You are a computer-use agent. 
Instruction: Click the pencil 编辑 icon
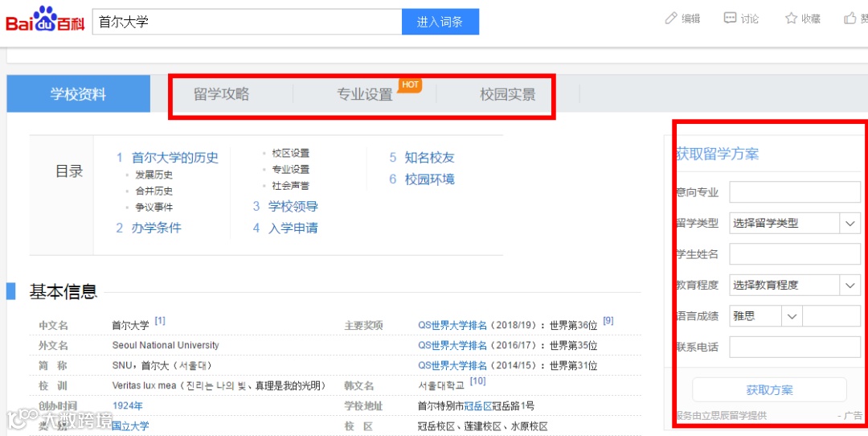coord(671,19)
